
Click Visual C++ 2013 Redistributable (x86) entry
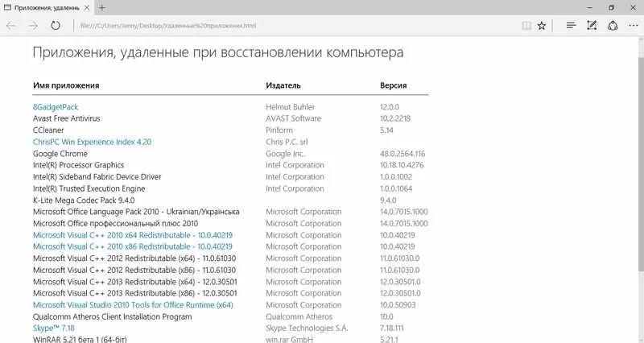click(x=135, y=293)
